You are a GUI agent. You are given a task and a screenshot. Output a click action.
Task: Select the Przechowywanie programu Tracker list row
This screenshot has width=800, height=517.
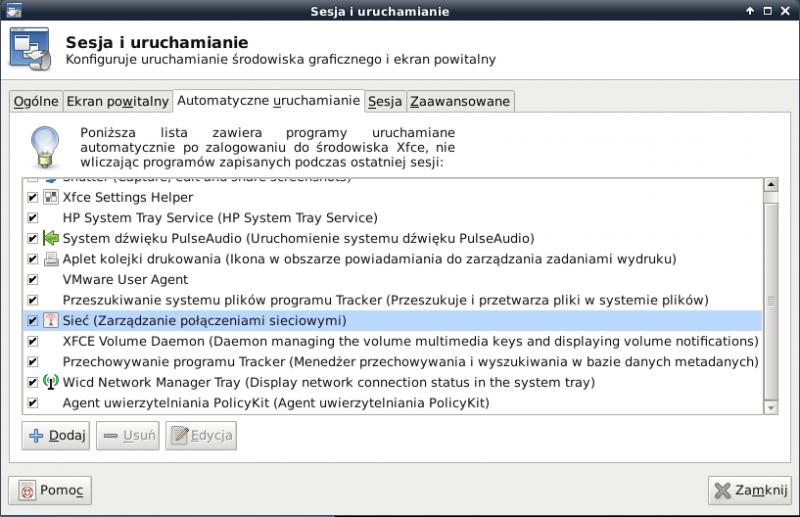400,362
